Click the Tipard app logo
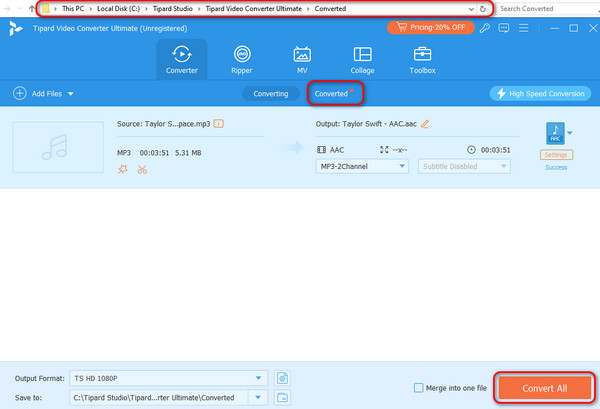 point(16,28)
